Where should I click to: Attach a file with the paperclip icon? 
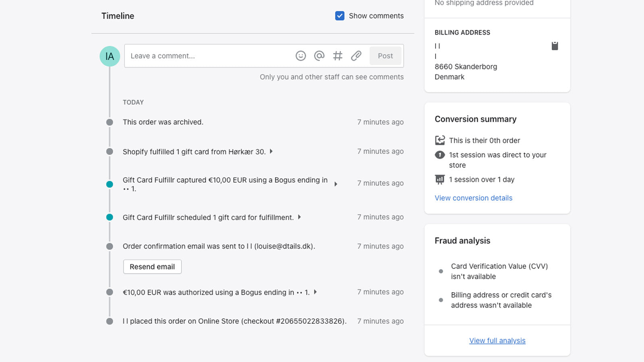pos(356,56)
